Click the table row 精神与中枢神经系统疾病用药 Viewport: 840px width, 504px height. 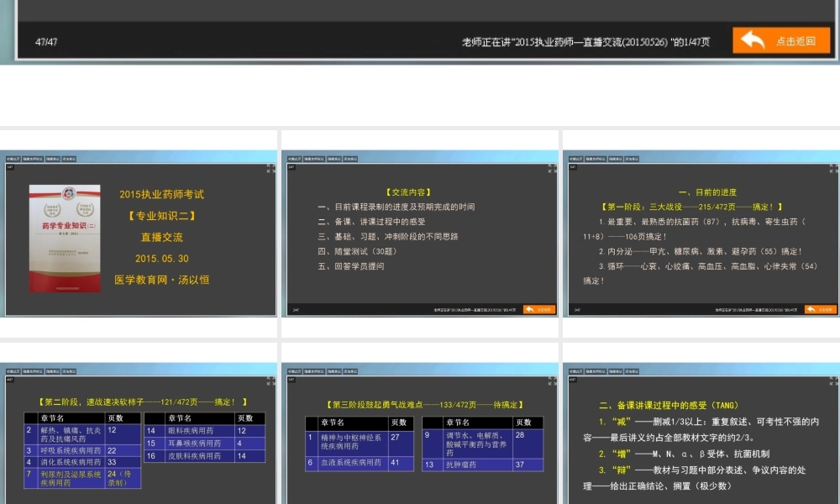[x=360, y=443]
